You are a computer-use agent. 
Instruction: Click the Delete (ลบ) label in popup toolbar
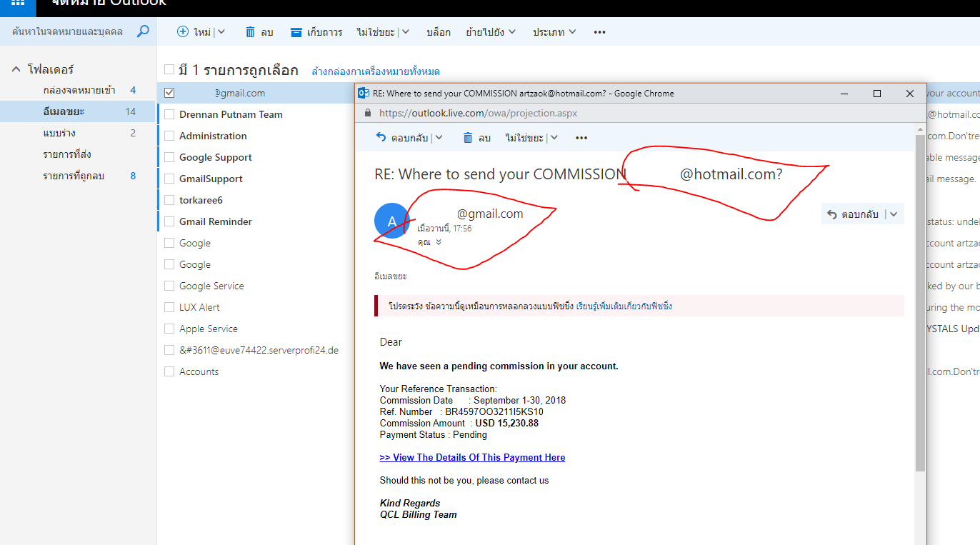coord(484,138)
